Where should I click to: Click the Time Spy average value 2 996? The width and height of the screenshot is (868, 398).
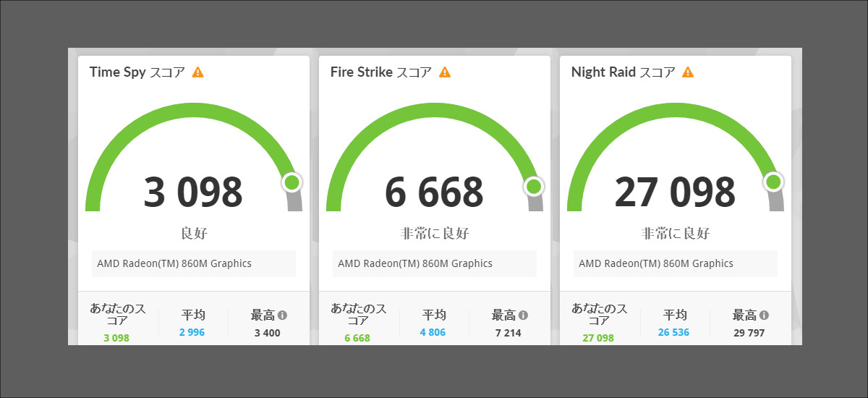[193, 332]
